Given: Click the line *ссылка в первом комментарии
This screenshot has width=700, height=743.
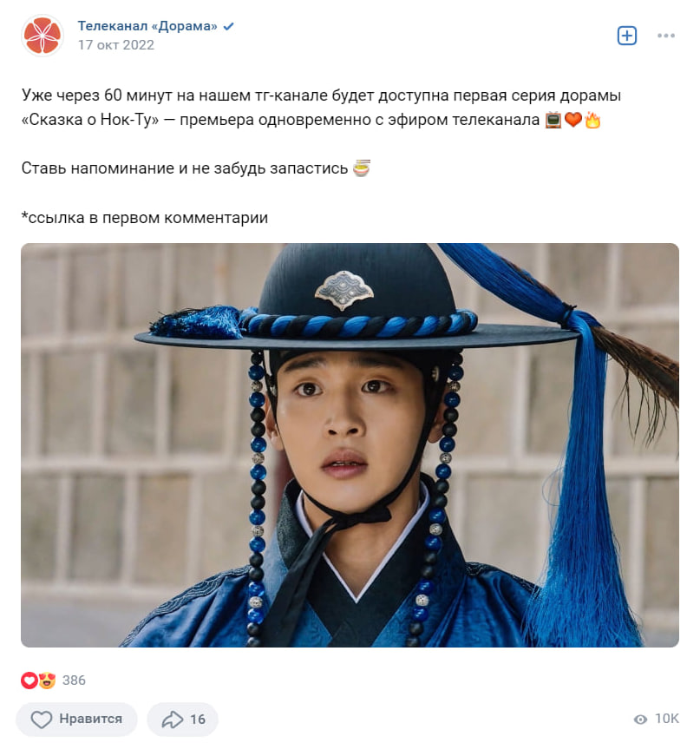Looking at the screenshot, I should [145, 218].
